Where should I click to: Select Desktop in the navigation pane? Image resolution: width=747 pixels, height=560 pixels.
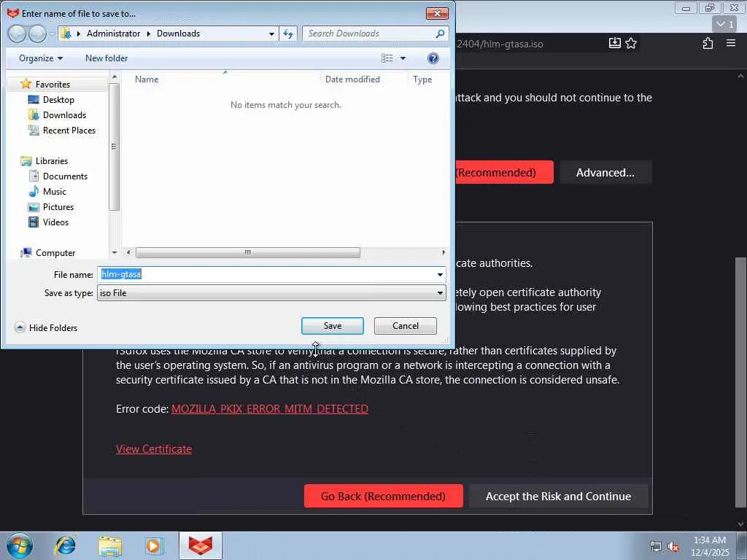click(x=58, y=99)
